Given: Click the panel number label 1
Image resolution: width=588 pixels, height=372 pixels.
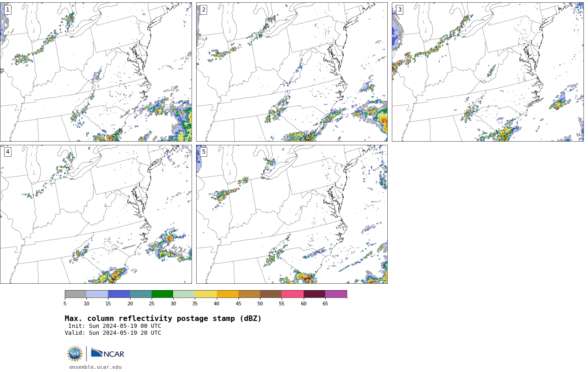Looking at the screenshot, I should click(x=8, y=10).
